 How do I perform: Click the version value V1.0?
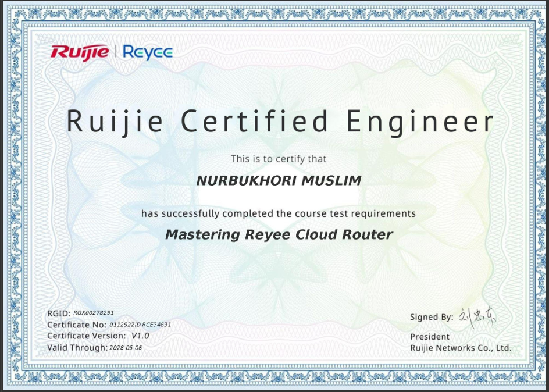[140, 336]
